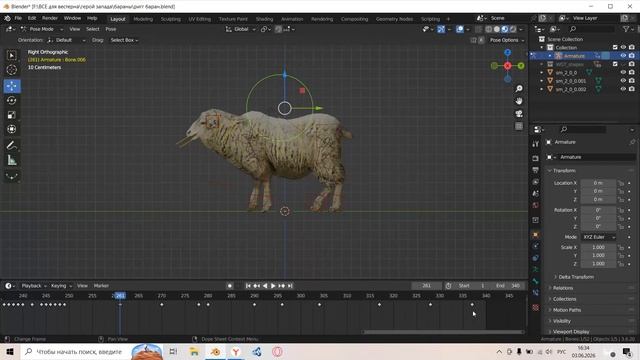Toggle show gizmo button

tap(441, 29)
